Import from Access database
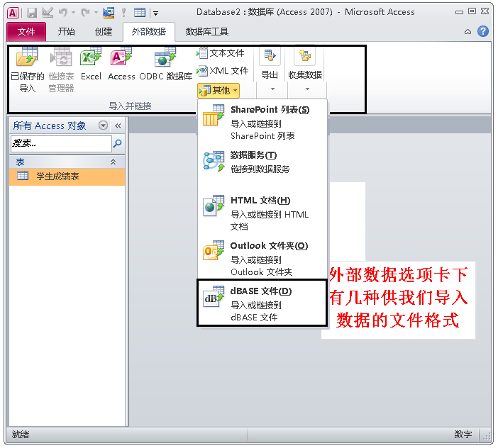The image size is (498, 448). pos(121,65)
